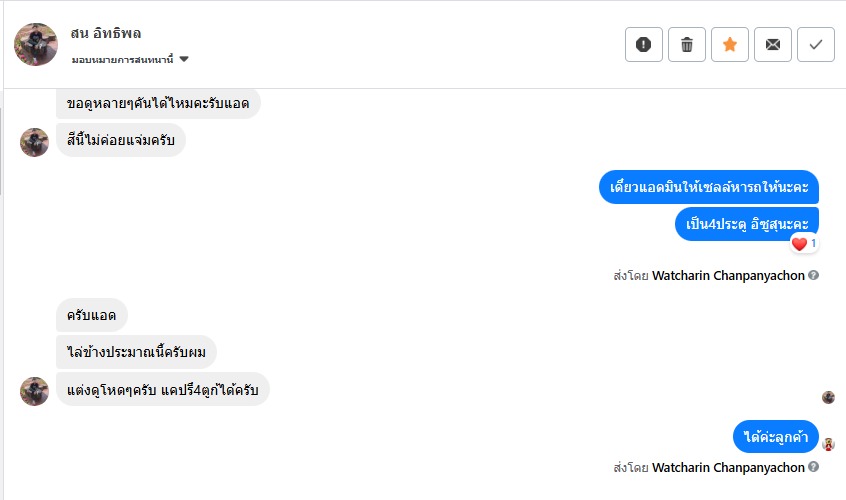
Task: Click the มอบหมายการสนทนานี้ assign label
Action: [122, 59]
